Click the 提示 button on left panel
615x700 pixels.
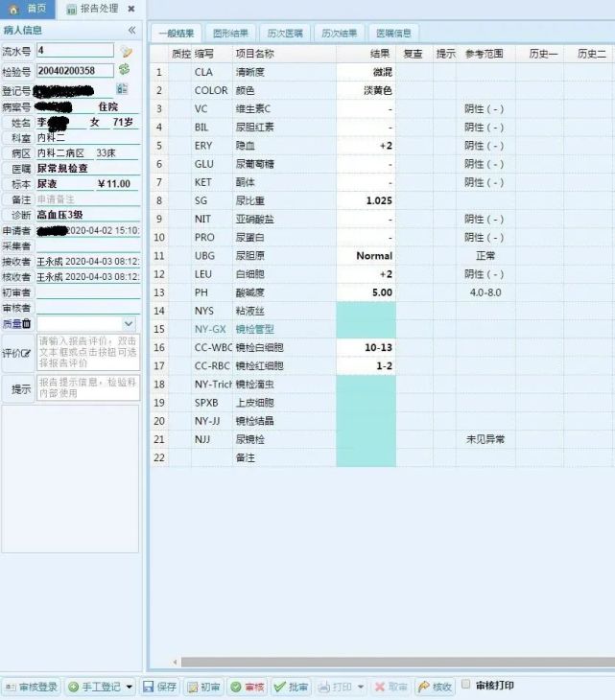click(x=19, y=388)
